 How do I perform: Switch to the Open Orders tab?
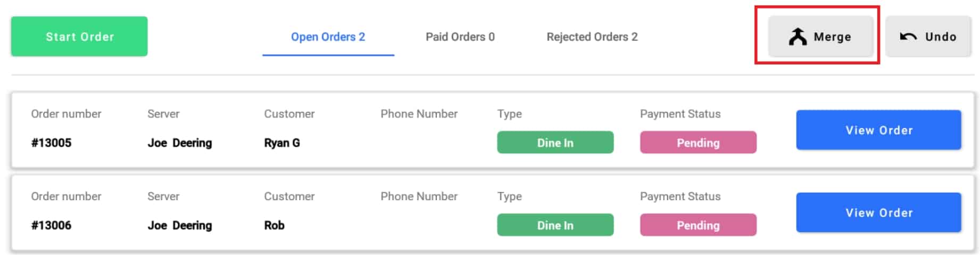pos(328,37)
